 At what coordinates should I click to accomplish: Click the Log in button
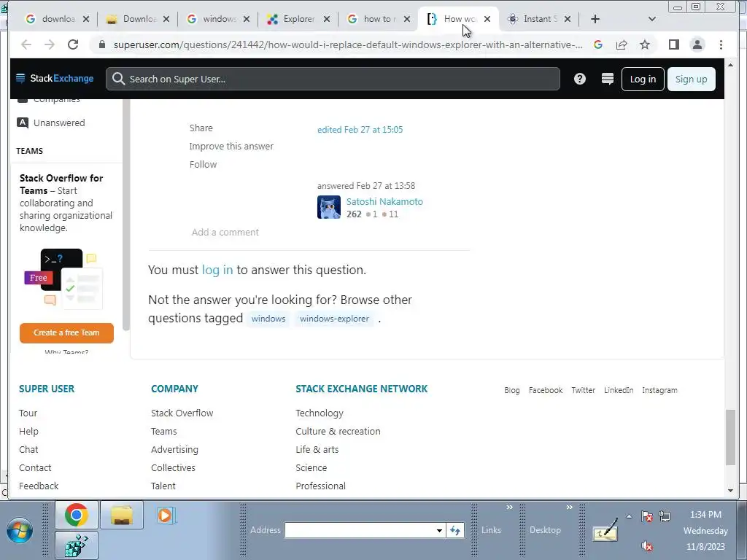click(643, 79)
